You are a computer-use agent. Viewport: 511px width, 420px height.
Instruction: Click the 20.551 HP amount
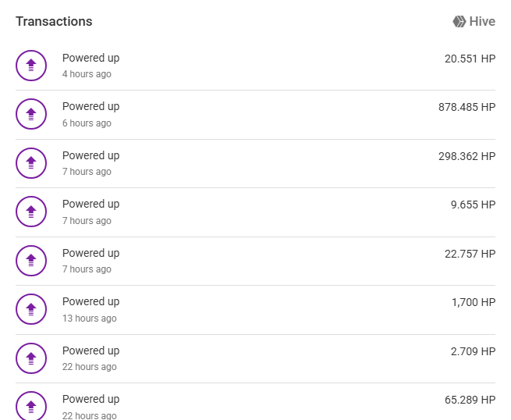pyautogui.click(x=470, y=59)
